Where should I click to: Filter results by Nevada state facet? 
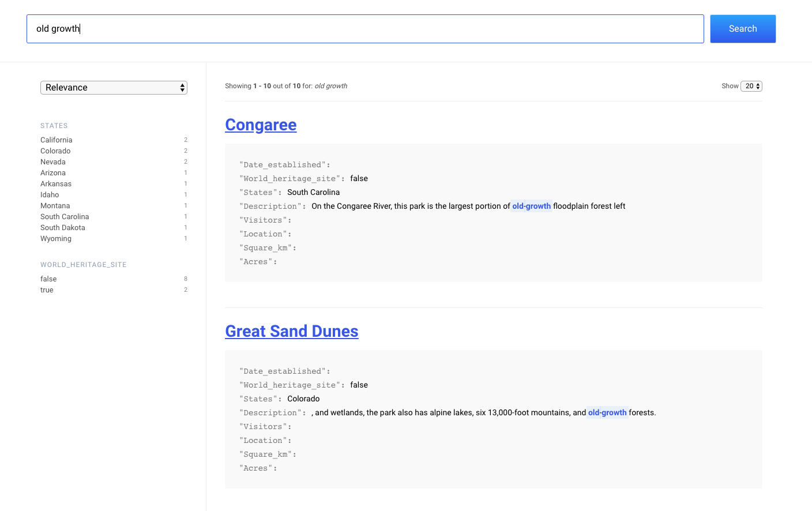pyautogui.click(x=52, y=161)
